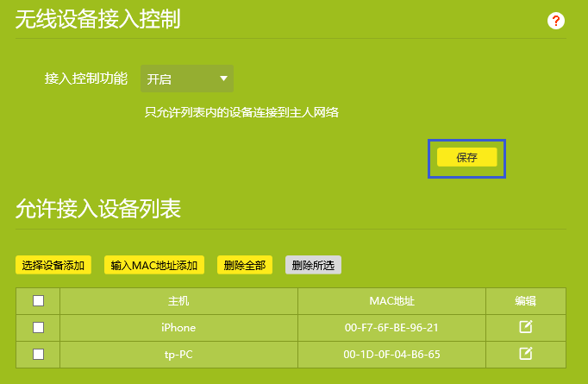Select the tp-PC host name cell

tap(178, 354)
